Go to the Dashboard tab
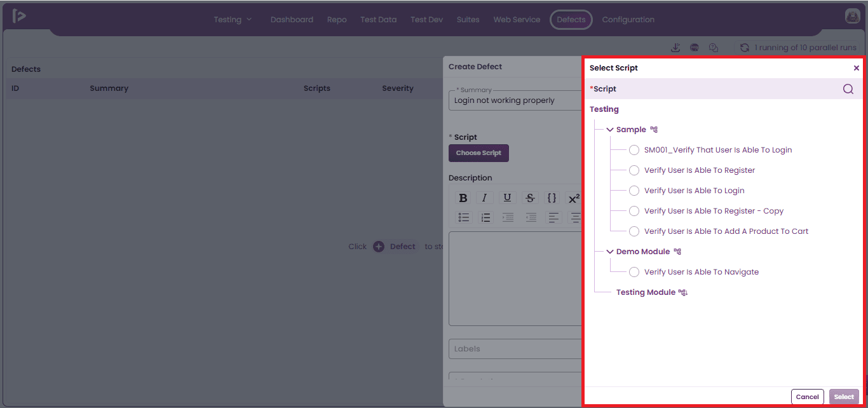This screenshot has width=868, height=408. [x=292, y=20]
